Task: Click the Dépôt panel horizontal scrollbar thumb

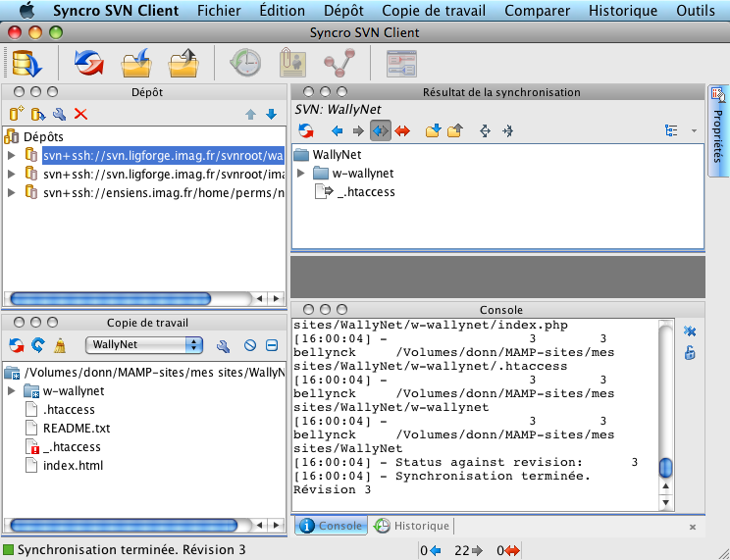Action: (111, 298)
